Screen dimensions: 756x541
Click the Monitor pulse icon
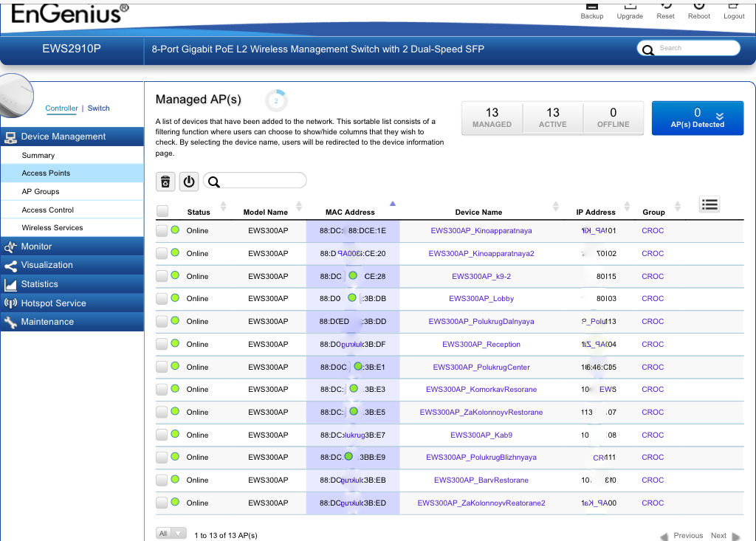[10, 247]
